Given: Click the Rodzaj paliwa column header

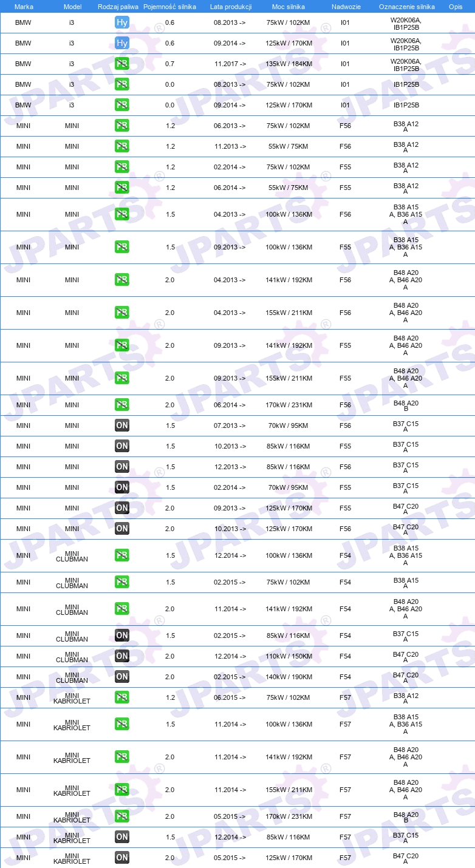Looking at the screenshot, I should [118, 7].
